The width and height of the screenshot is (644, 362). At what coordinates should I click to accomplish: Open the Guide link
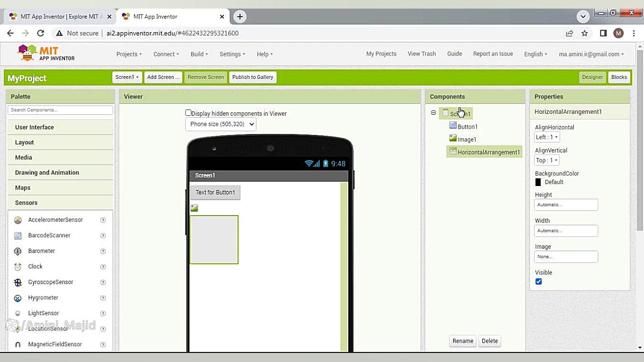[x=455, y=54]
